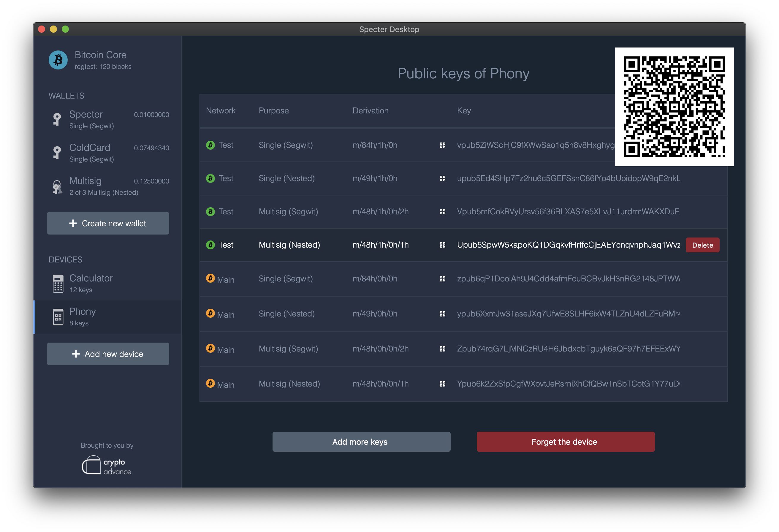The height and width of the screenshot is (532, 779).
Task: Click the Vpub5mfCokRVy key text
Action: 568,212
